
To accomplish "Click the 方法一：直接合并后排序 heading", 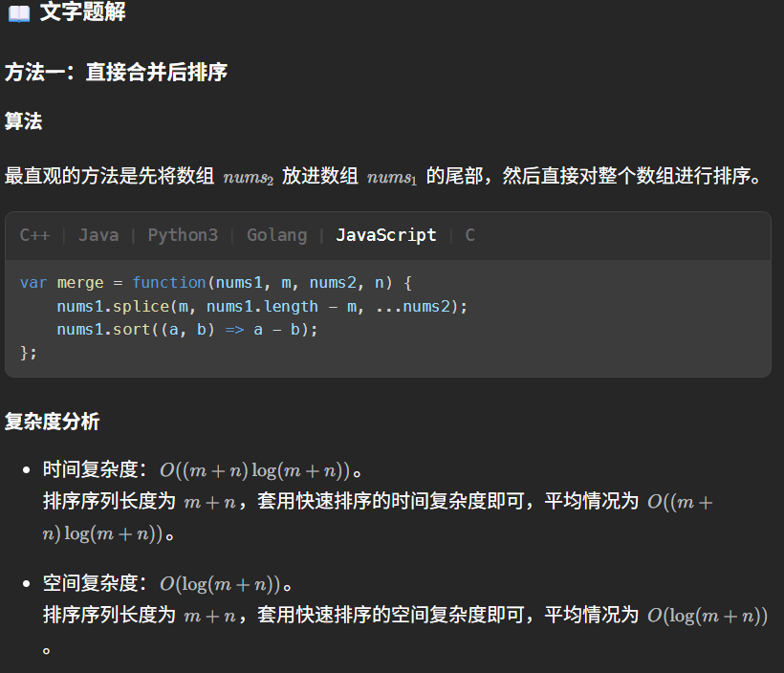I will (x=116, y=72).
